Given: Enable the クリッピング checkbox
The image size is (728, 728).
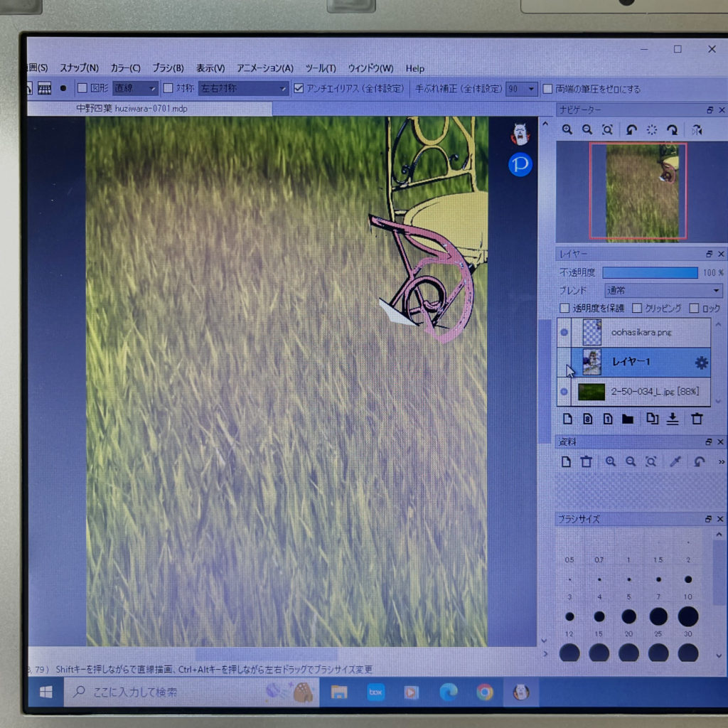Looking at the screenshot, I should [x=637, y=309].
